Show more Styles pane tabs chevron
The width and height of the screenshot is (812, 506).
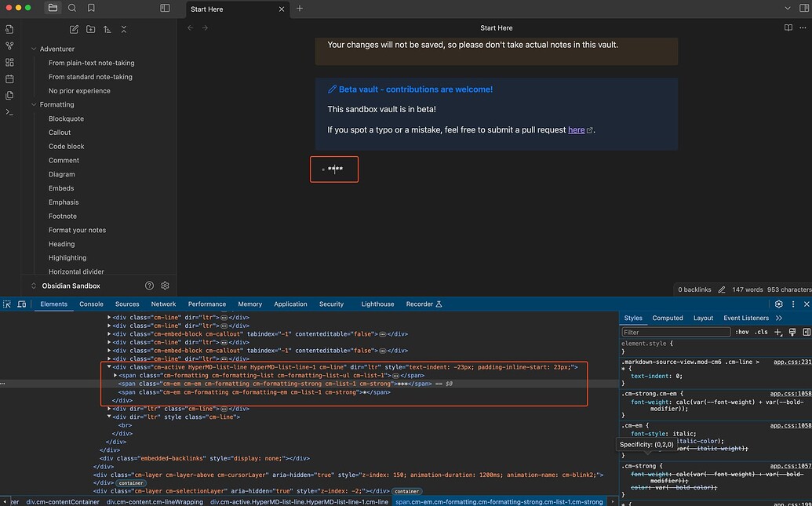779,318
